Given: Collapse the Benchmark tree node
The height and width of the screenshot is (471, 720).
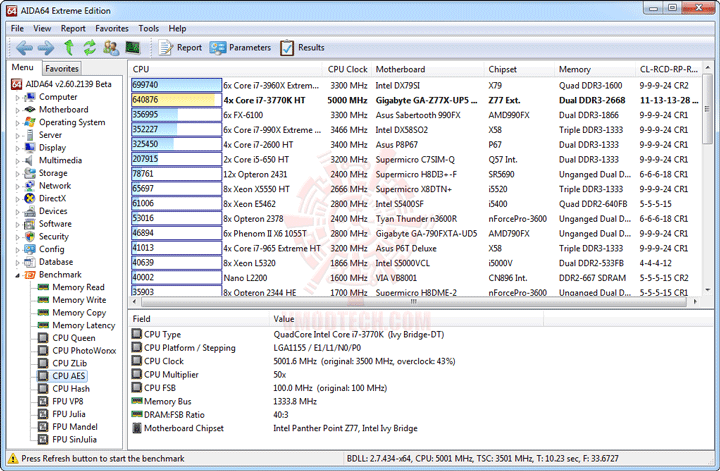Looking at the screenshot, I should point(17,275).
